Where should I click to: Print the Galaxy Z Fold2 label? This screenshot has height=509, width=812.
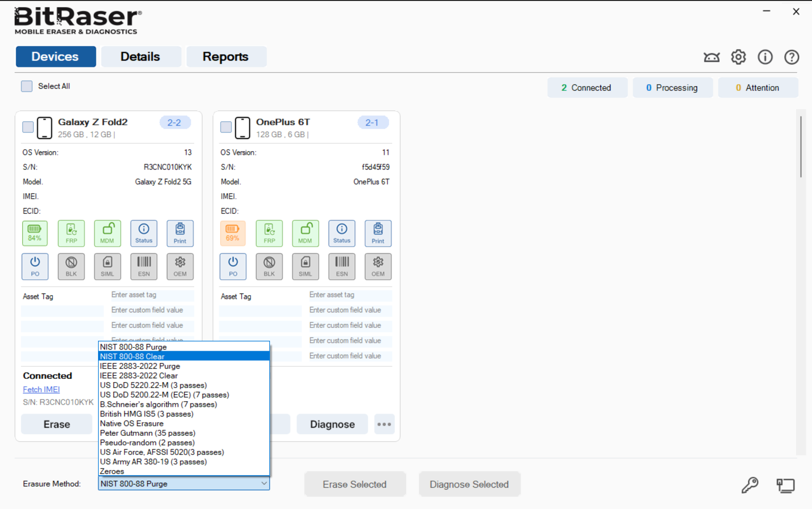pos(180,233)
